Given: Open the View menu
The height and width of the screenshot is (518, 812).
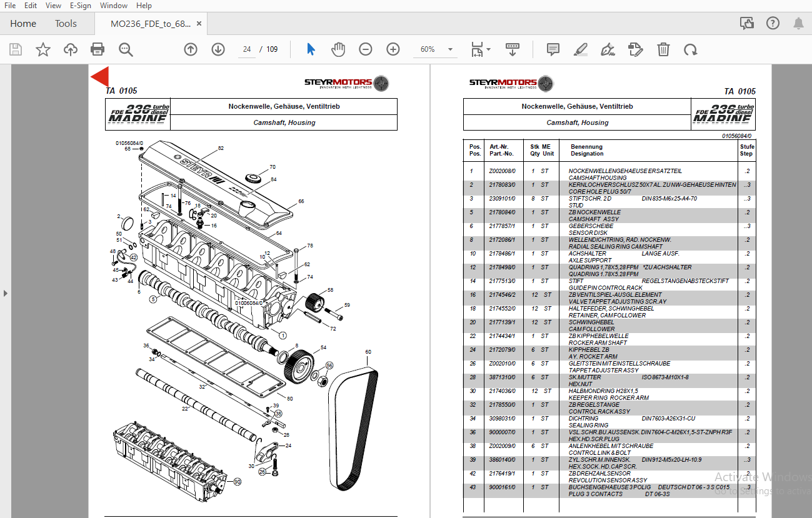Looking at the screenshot, I should 54,6.
